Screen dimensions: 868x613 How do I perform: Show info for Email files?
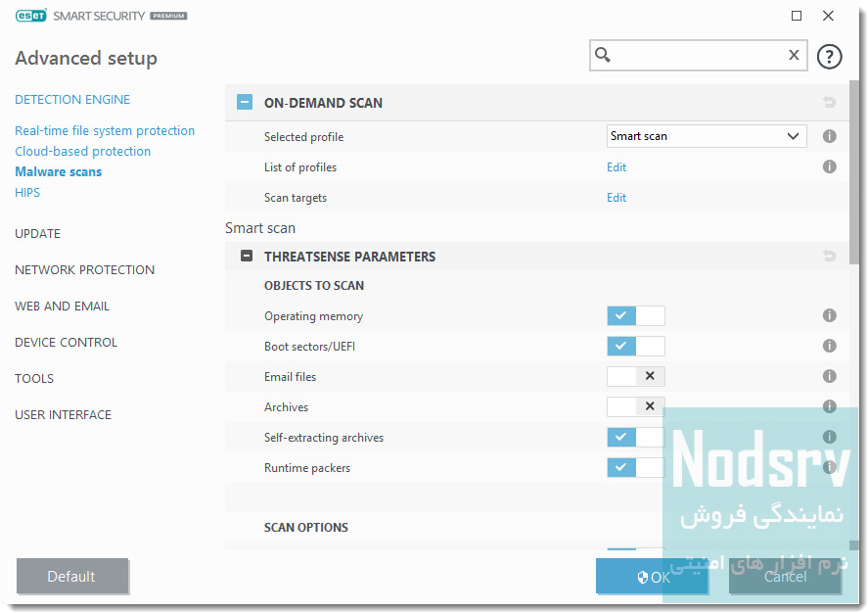click(x=829, y=377)
